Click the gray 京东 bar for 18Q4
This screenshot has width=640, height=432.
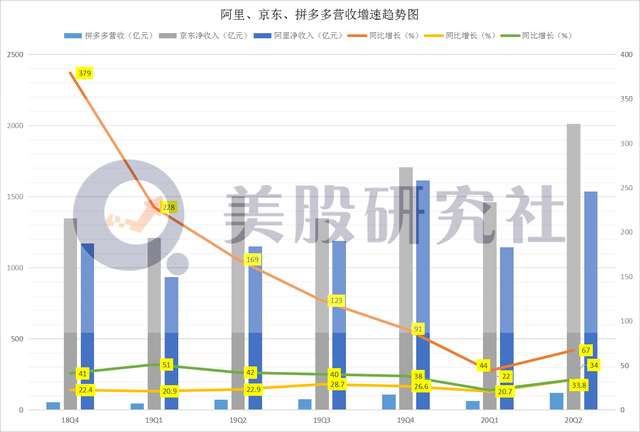tap(70, 314)
